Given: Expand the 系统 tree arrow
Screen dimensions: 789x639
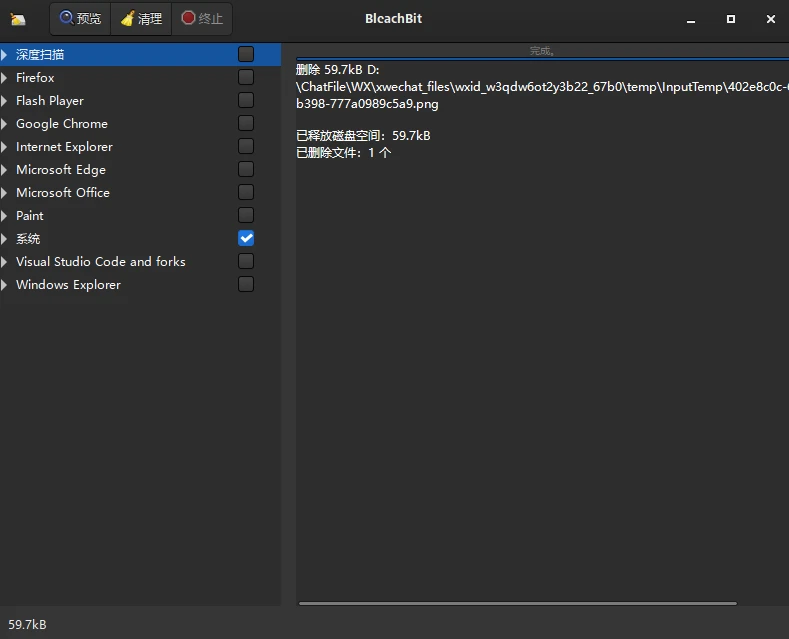Looking at the screenshot, I should coord(4,238).
